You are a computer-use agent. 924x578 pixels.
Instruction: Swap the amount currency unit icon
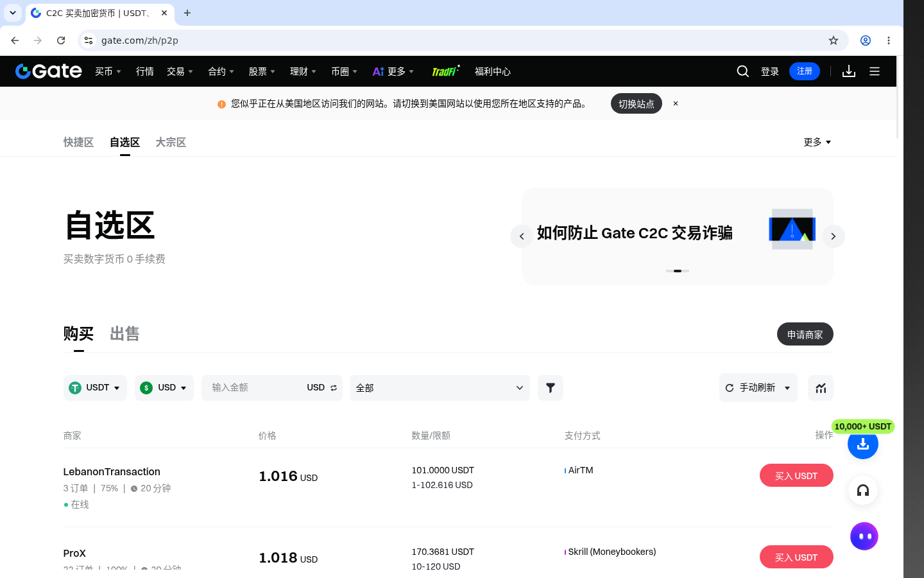(334, 388)
